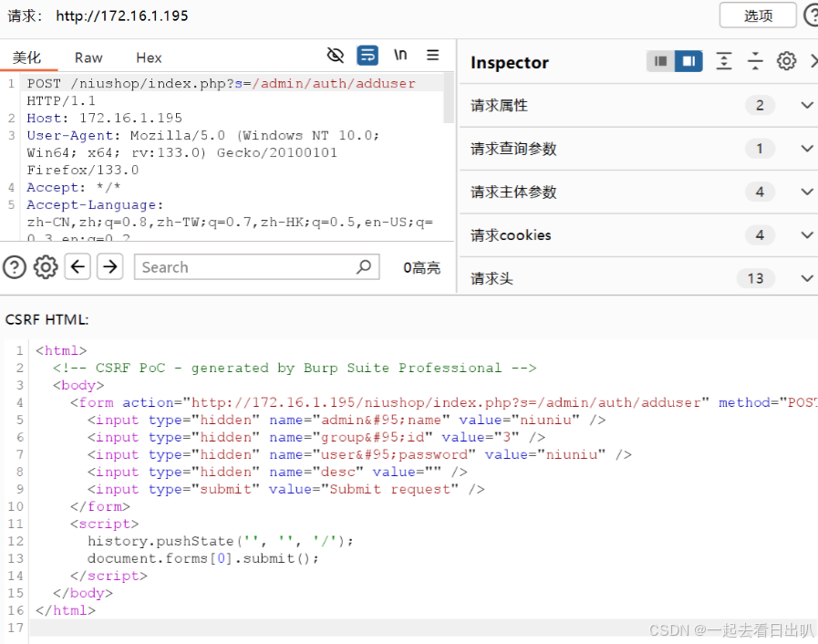The image size is (818, 644).
Task: Expand the 请求头 section chevron
Action: point(806,279)
